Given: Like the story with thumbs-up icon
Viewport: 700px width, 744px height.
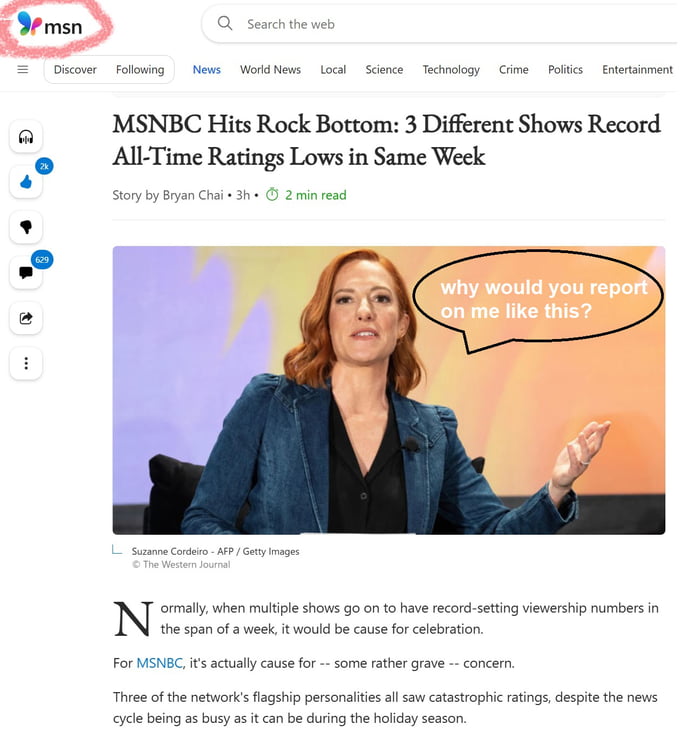Looking at the screenshot, I should coord(26,181).
